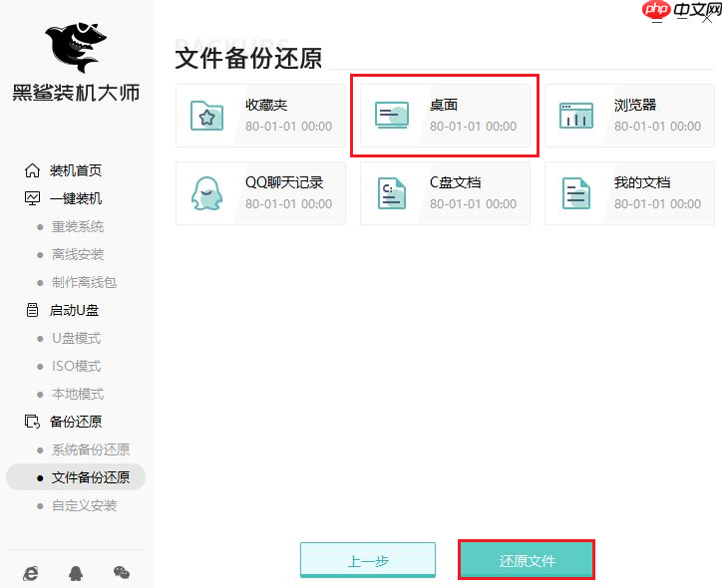Open 重装系统 in the sidebar
This screenshot has width=723, height=588.
click(x=78, y=226)
